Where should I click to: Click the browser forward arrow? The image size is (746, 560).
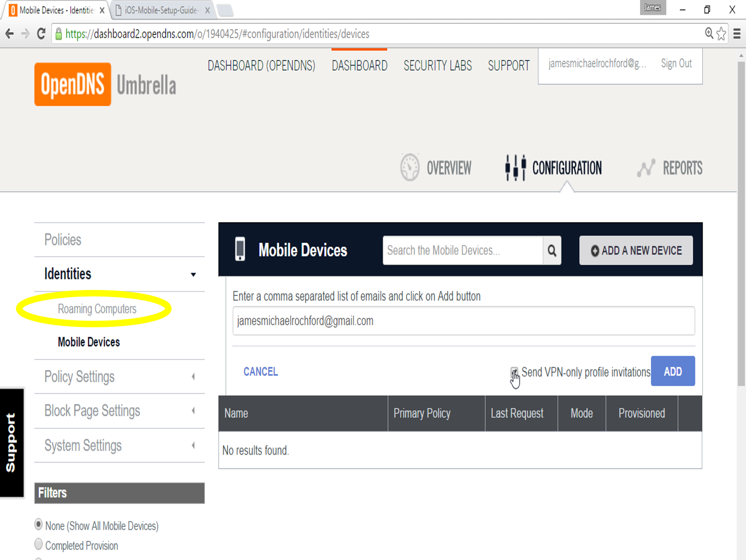tap(25, 34)
